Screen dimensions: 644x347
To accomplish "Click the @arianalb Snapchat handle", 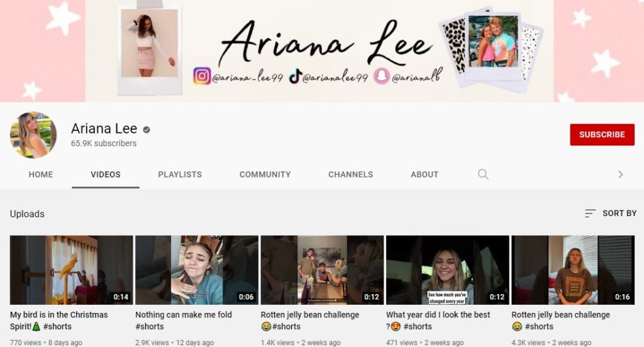I will (x=417, y=76).
